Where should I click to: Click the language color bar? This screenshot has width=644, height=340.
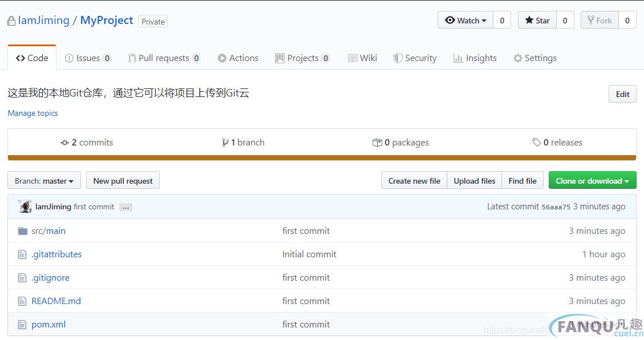click(x=322, y=158)
